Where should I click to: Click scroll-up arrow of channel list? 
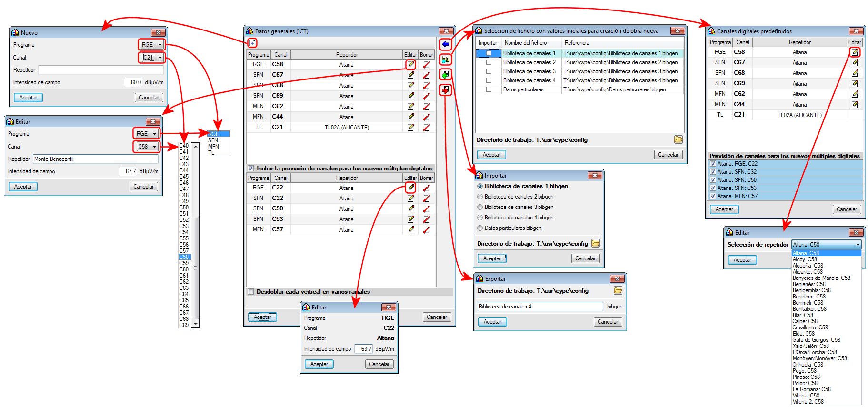click(196, 146)
